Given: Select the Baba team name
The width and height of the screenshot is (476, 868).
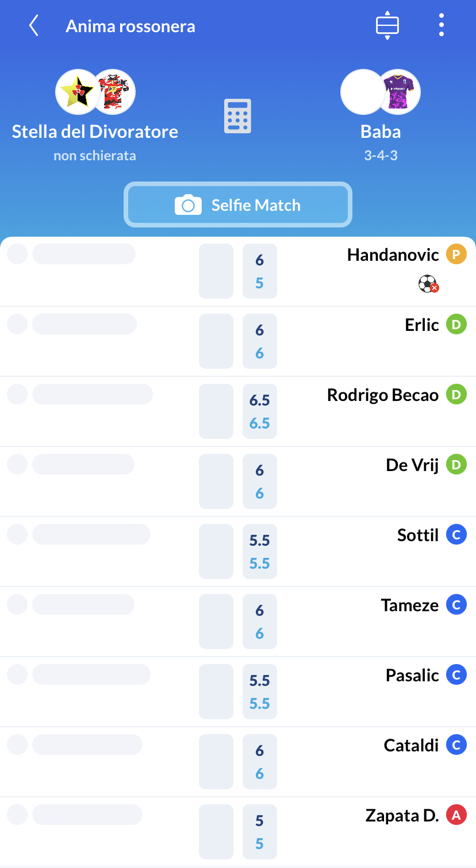Looking at the screenshot, I should tap(381, 132).
